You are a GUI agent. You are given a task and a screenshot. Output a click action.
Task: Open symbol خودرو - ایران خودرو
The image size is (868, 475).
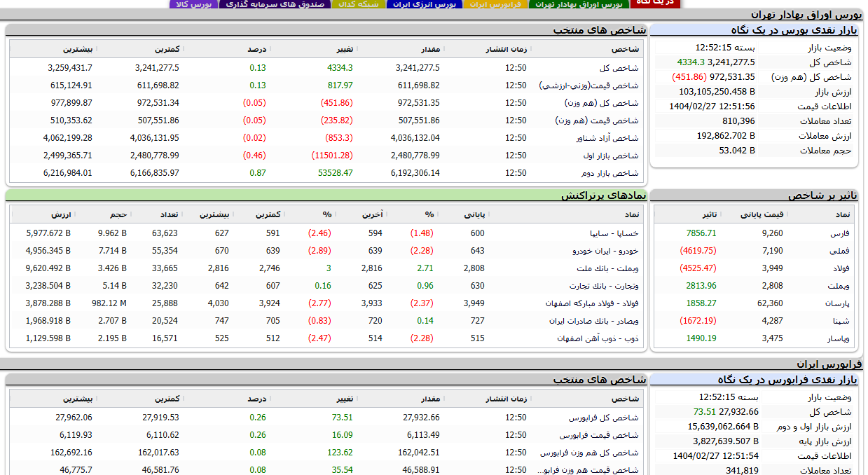coord(606,251)
